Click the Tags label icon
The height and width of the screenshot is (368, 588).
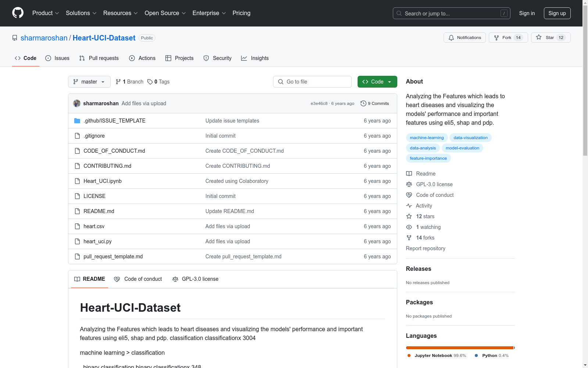pyautogui.click(x=150, y=82)
